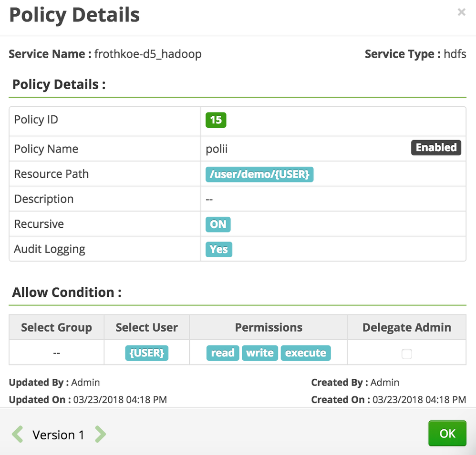Click the Version 1 label
476x455 pixels.
pos(58,435)
